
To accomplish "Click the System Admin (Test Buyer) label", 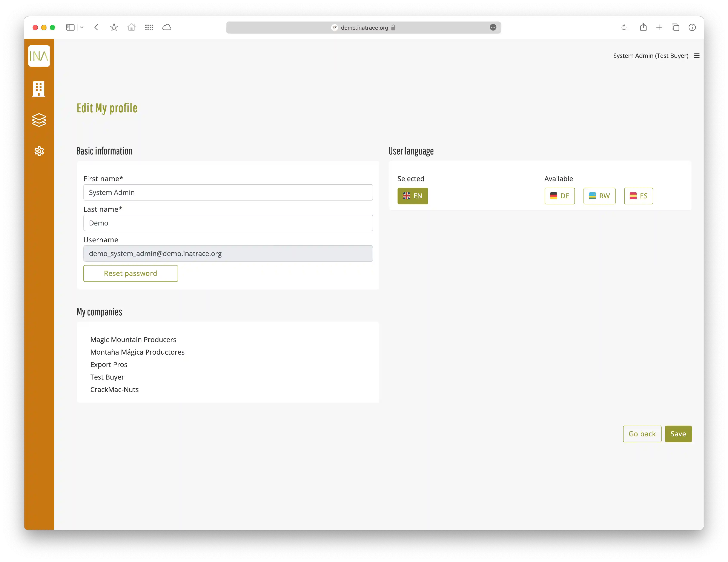I will [x=650, y=56].
